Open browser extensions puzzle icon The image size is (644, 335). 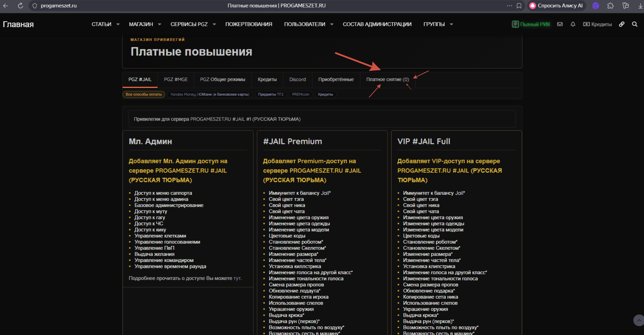pyautogui.click(x=610, y=6)
